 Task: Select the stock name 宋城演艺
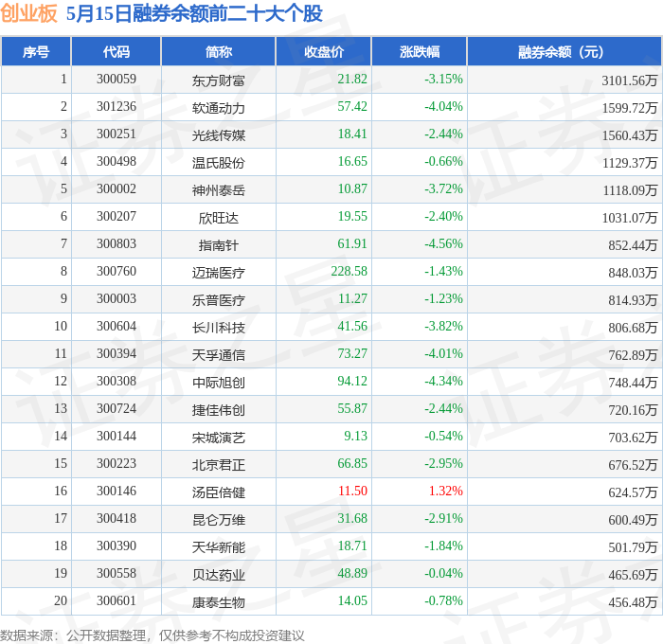pyautogui.click(x=219, y=438)
